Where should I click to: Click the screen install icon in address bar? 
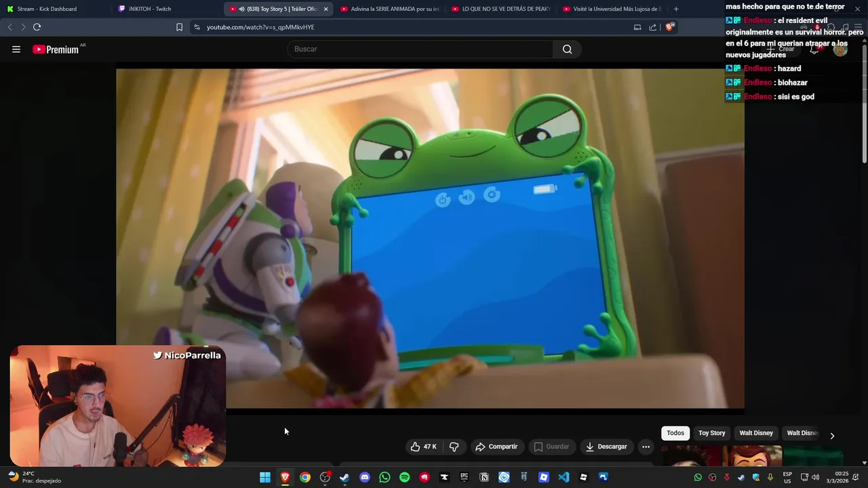637,27
